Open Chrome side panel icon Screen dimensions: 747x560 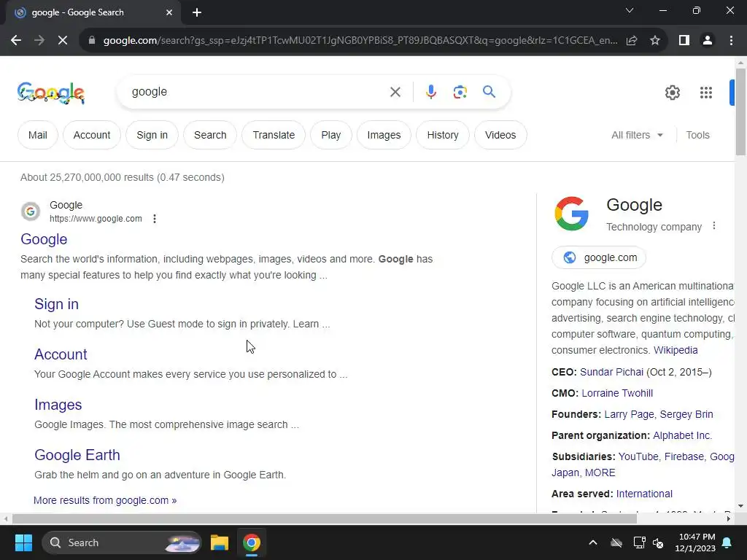(684, 41)
